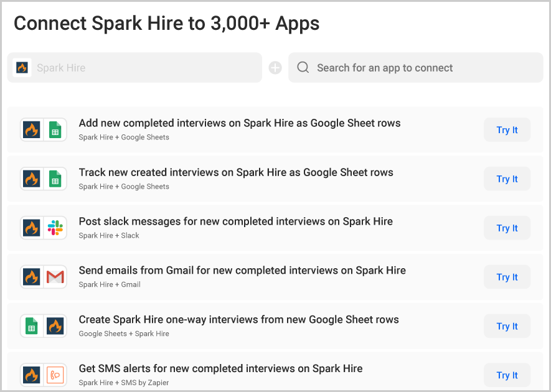Click the Spark Hire flame icon in app field
The height and width of the screenshot is (392, 551).
[22, 67]
